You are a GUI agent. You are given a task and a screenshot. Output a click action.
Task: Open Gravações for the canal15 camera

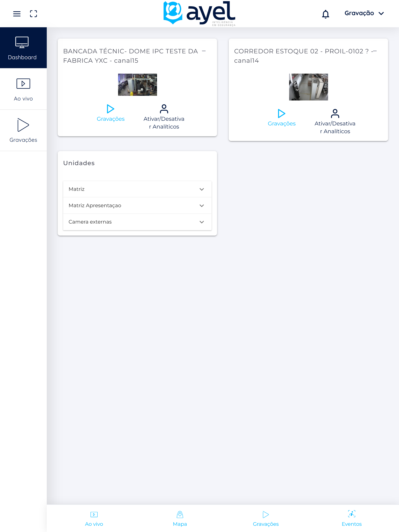click(x=110, y=113)
